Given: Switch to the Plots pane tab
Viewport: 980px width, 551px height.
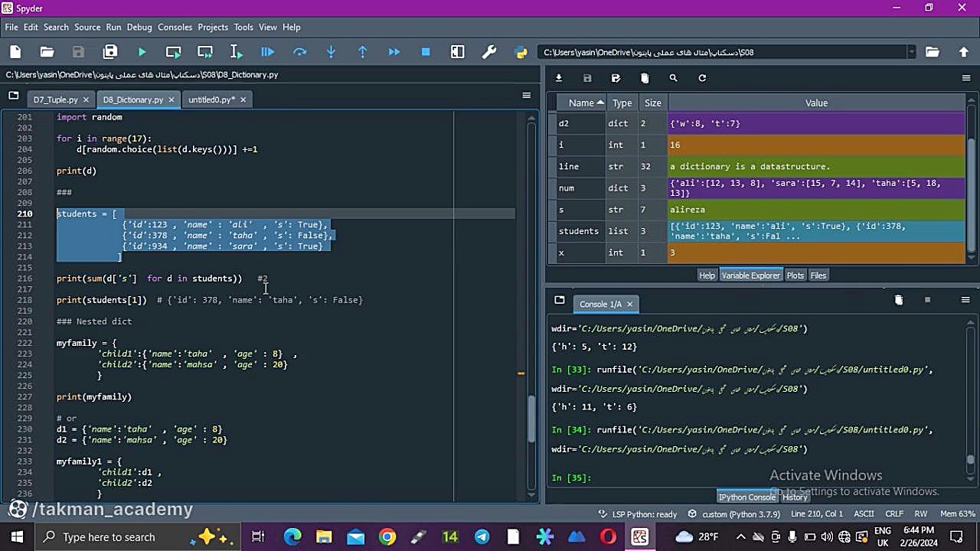Looking at the screenshot, I should (x=795, y=275).
